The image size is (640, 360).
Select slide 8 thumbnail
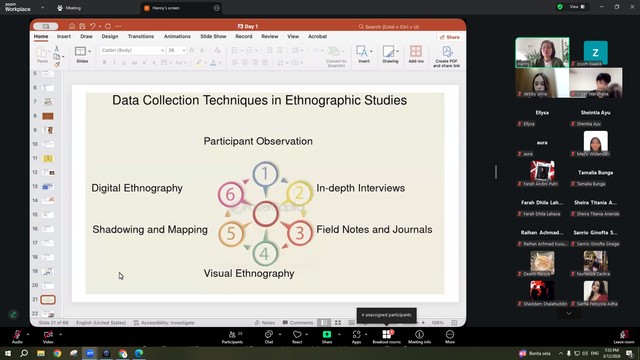pyautogui.click(x=48, y=116)
